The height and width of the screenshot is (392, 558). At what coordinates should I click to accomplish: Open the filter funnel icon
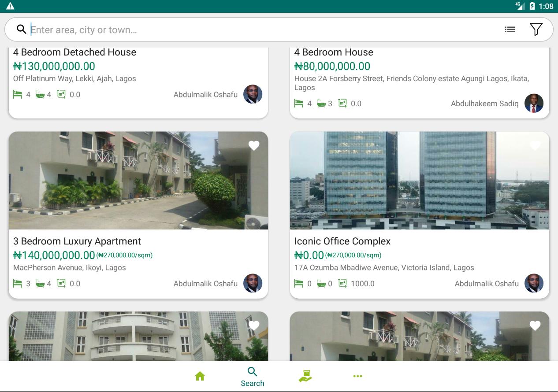point(536,30)
